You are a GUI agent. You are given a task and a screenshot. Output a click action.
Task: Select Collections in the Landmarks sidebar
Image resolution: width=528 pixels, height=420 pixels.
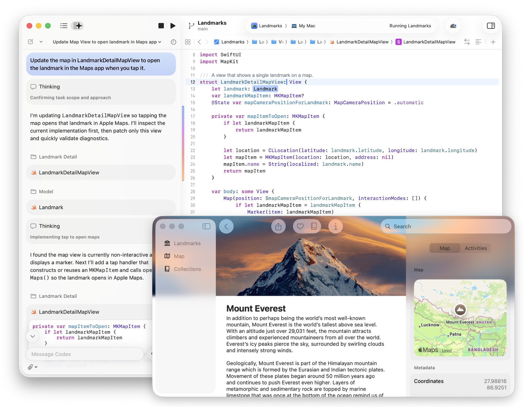coord(187,269)
